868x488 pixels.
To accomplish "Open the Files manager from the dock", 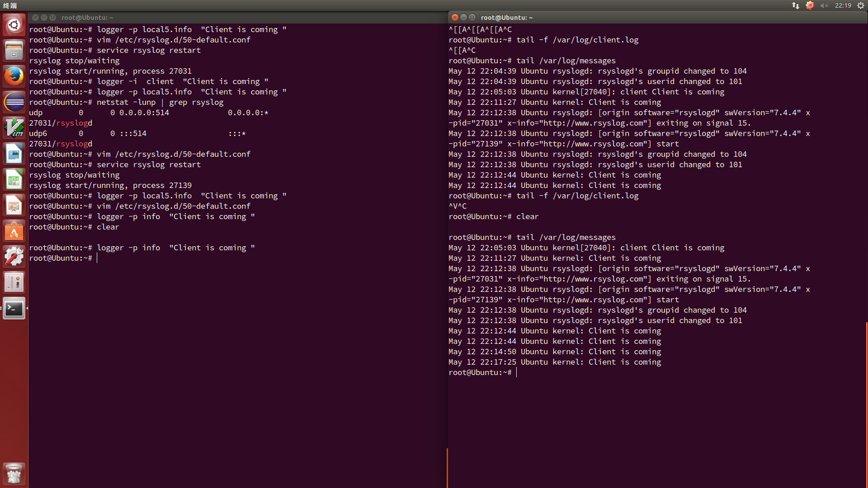I will [14, 50].
